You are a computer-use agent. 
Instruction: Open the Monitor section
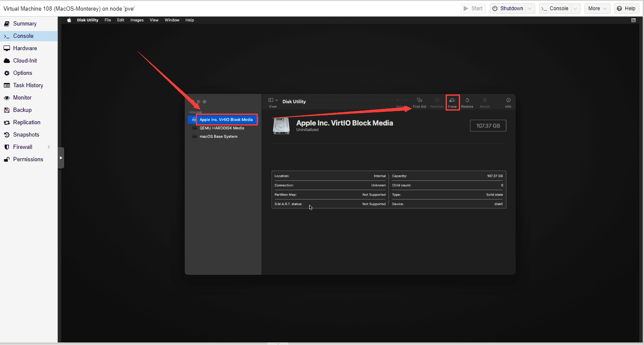28,97
